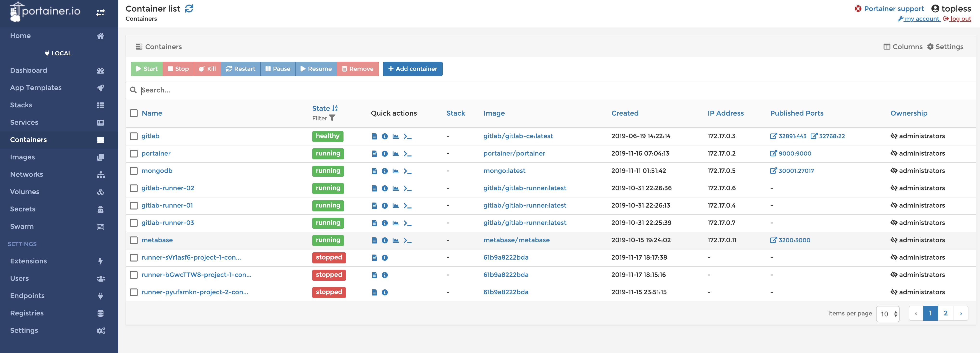The image size is (980, 353).
Task: Open the items per page dropdown
Action: [888, 314]
